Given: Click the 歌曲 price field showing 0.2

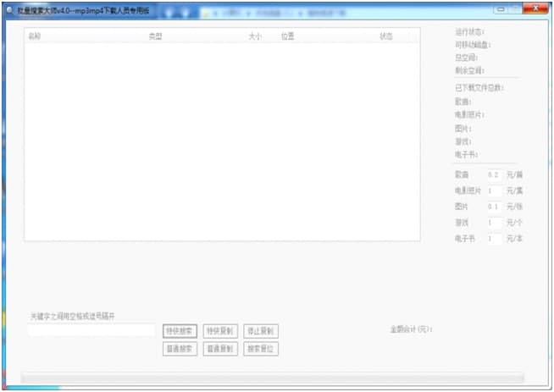Looking at the screenshot, I should (495, 174).
